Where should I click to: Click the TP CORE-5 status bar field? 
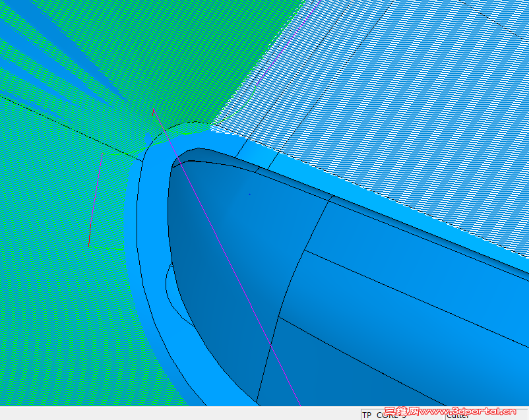[403, 415]
